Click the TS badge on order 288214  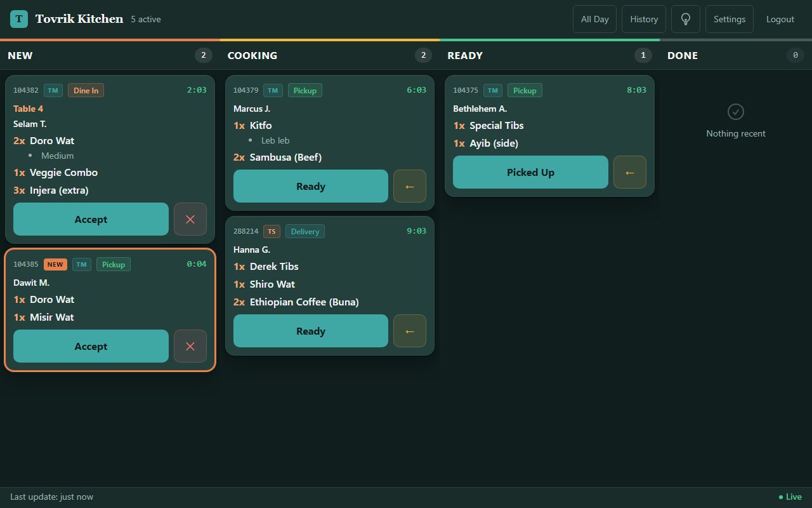(x=272, y=231)
